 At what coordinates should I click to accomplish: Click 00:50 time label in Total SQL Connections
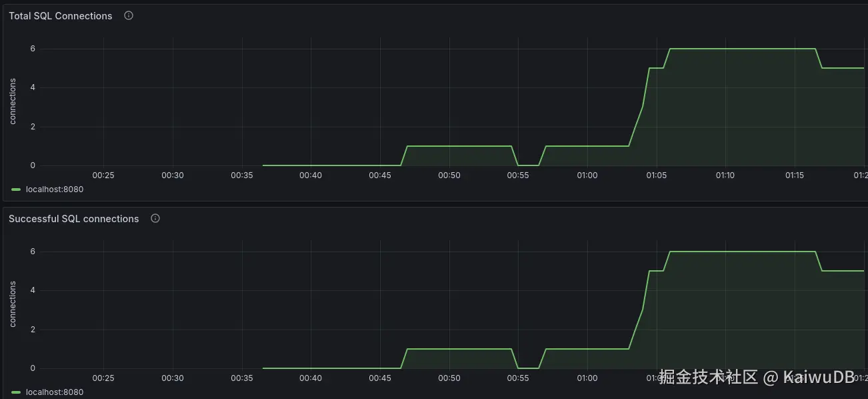coord(449,175)
